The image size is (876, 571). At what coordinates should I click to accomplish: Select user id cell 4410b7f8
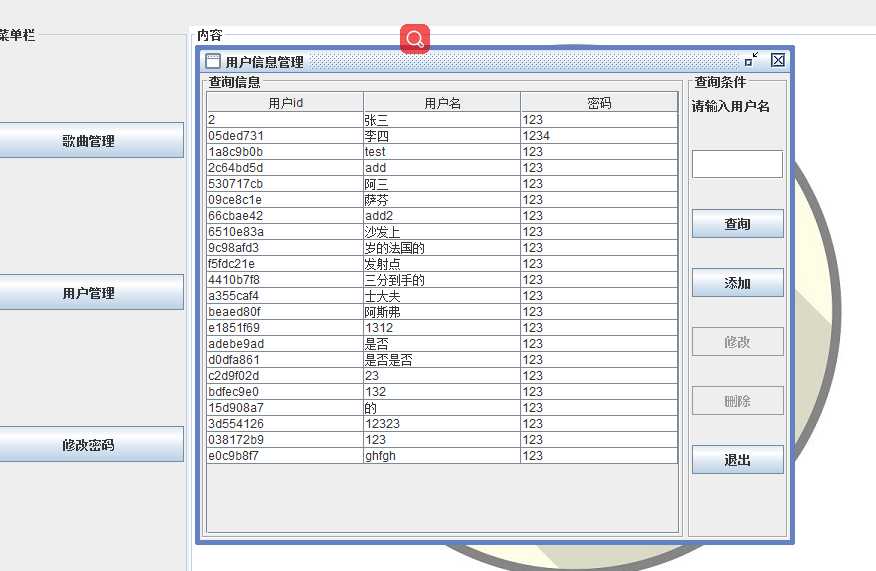pyautogui.click(x=285, y=280)
